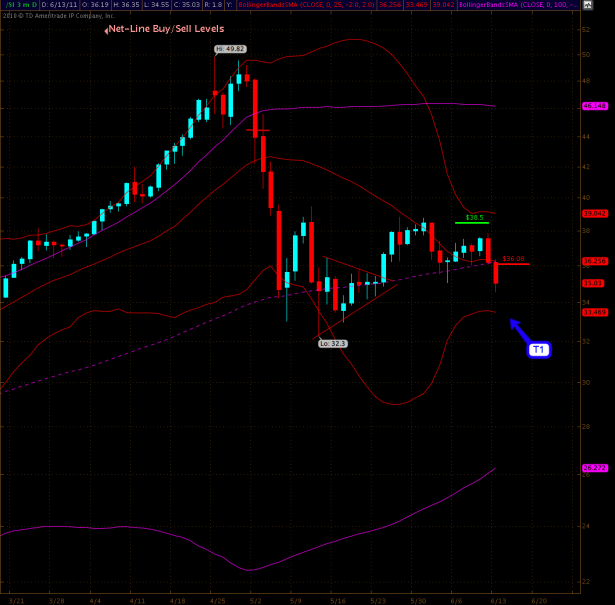Click the second BollingerBandsSMA study label
Image resolution: width=615 pixels, height=605 pixels.
(490, 5)
